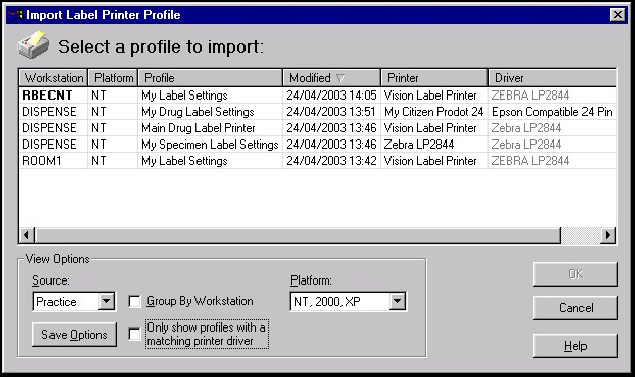Viewport: 635px width, 377px height.
Task: Click the Cancel button
Action: [575, 308]
